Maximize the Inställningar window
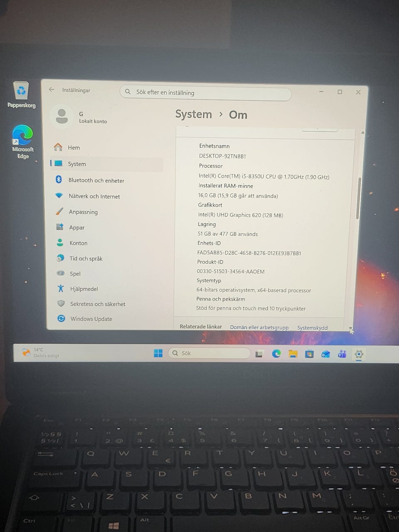Screen dimensions: 399x532 coord(340,92)
